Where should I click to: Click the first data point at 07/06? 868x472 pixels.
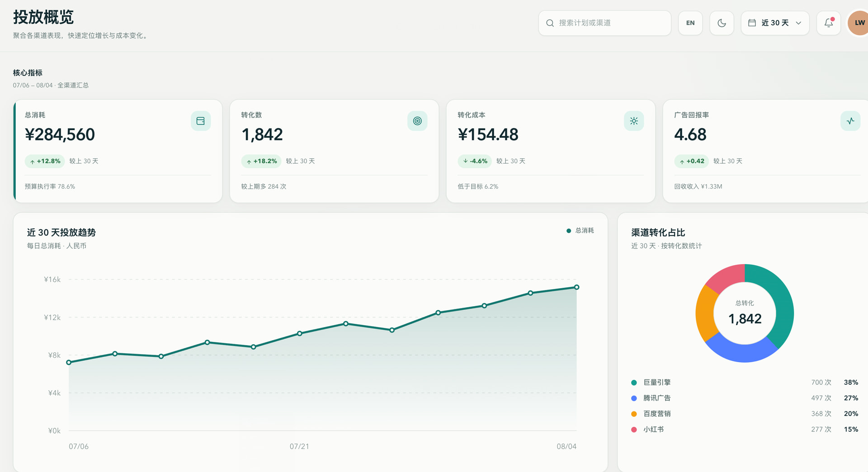69,362
